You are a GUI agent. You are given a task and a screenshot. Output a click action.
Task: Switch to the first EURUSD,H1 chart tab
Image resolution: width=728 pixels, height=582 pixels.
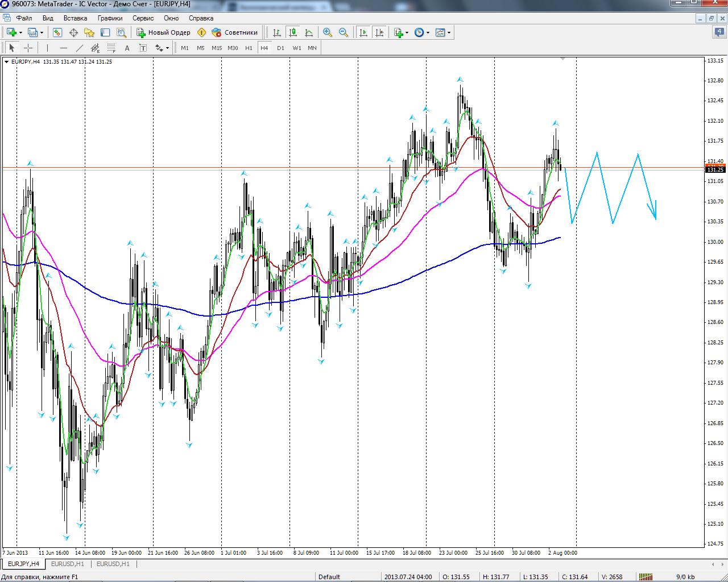[67, 564]
